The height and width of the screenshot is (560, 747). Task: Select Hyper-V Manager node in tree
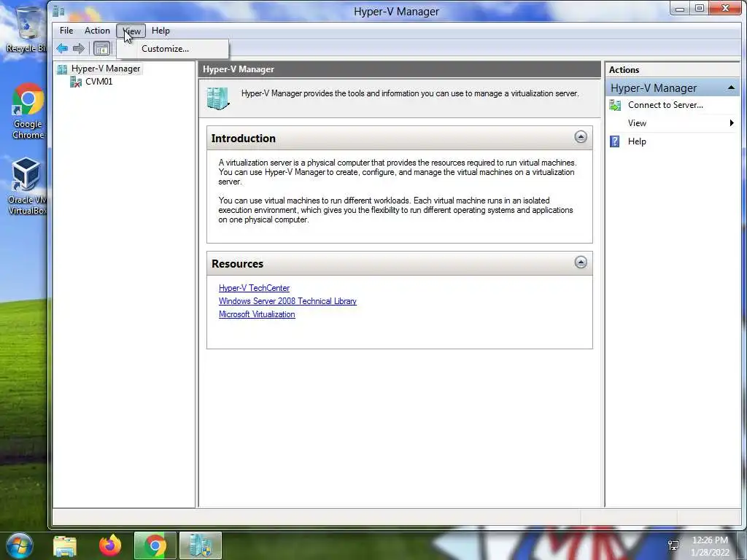tap(106, 69)
